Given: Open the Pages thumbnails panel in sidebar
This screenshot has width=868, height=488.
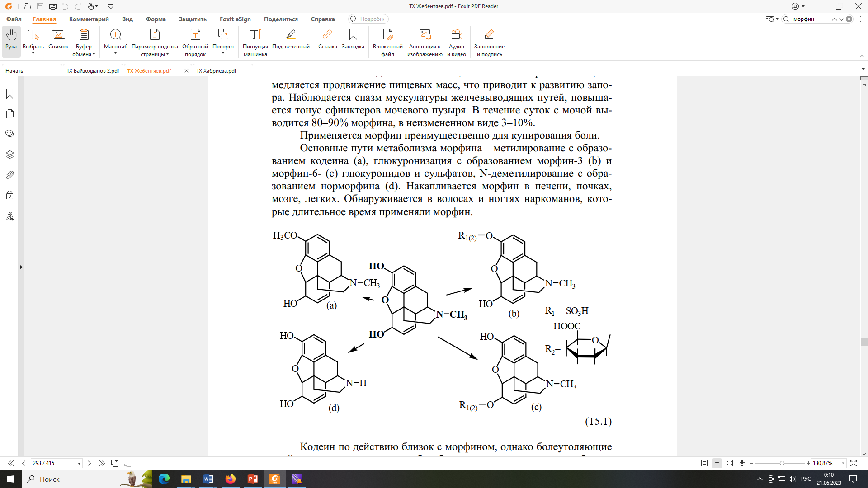Looking at the screenshot, I should (x=10, y=114).
